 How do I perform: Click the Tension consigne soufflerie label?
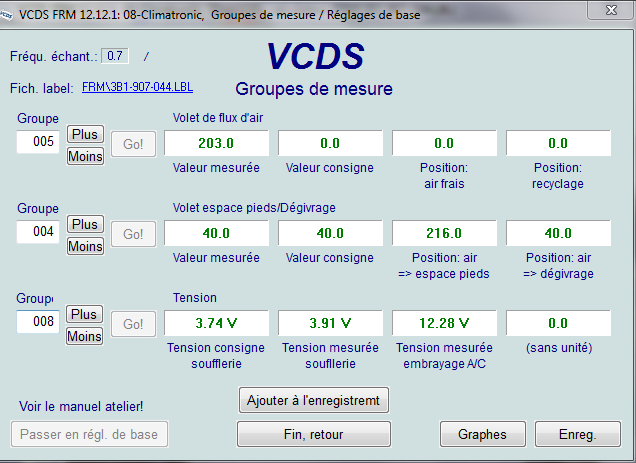click(216, 355)
